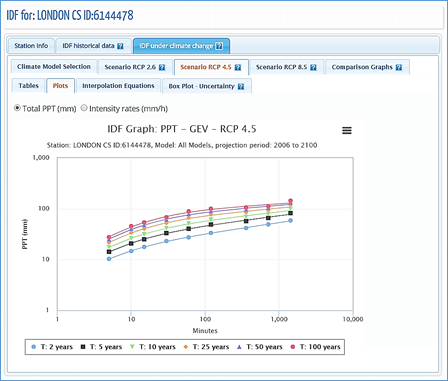
Task: Switch to IDF historical data tab
Action: (x=93, y=46)
